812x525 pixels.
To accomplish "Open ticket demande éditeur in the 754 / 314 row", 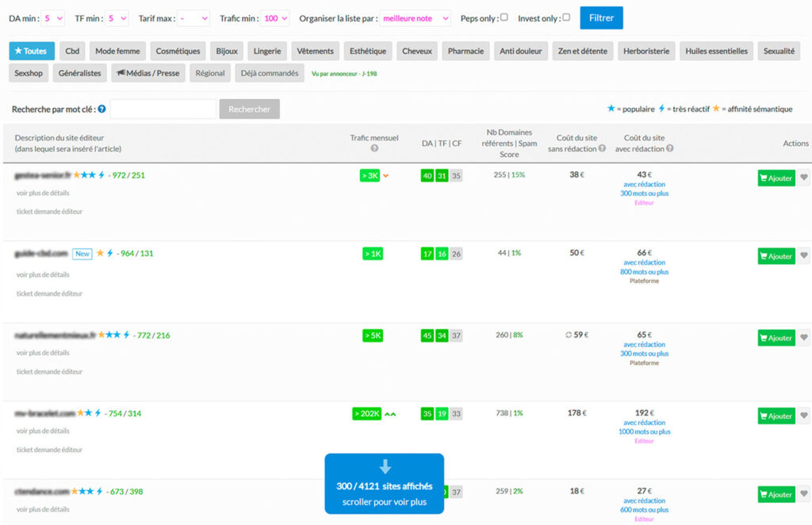I will 49,450.
